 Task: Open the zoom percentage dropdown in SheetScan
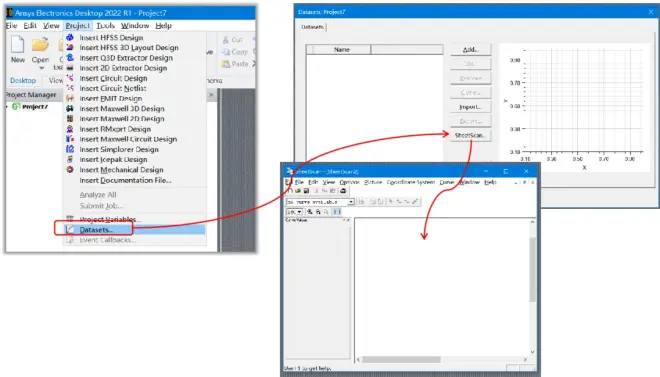299,212
